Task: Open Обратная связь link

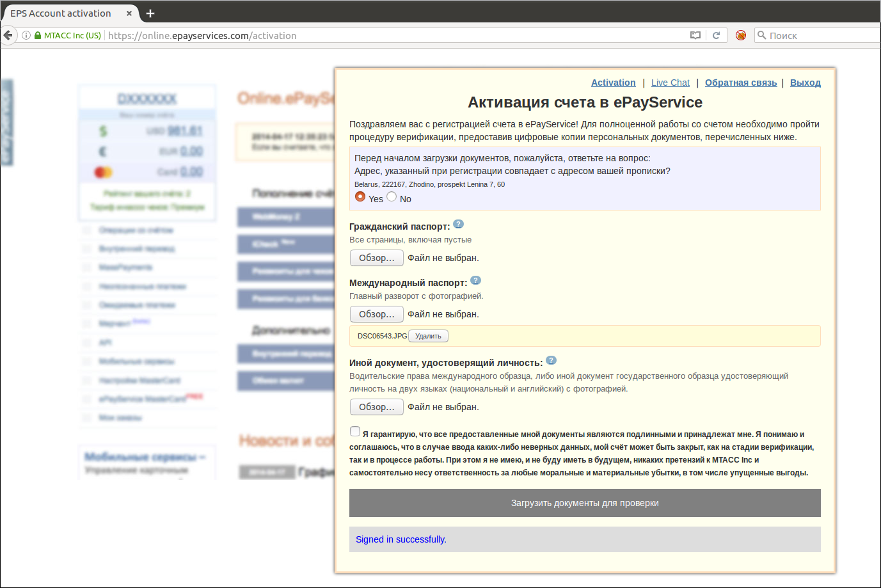Action: [741, 83]
